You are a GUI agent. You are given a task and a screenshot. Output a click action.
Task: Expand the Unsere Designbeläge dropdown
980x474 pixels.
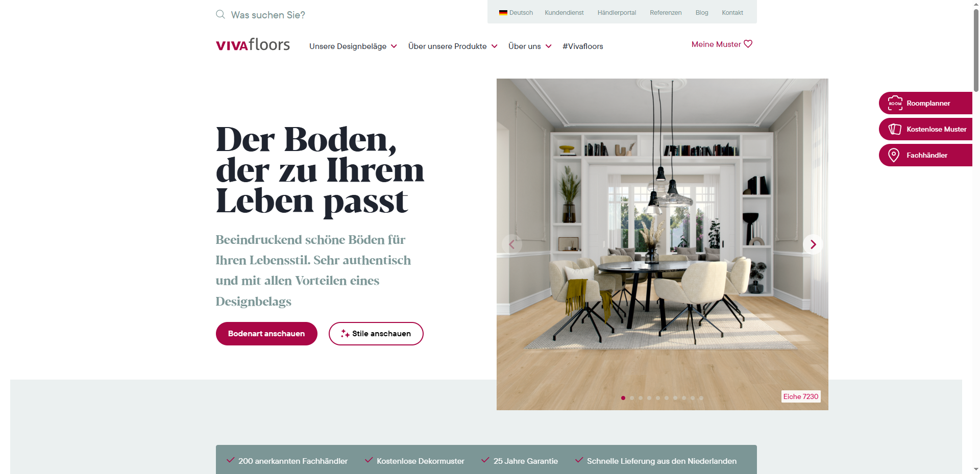coord(353,46)
